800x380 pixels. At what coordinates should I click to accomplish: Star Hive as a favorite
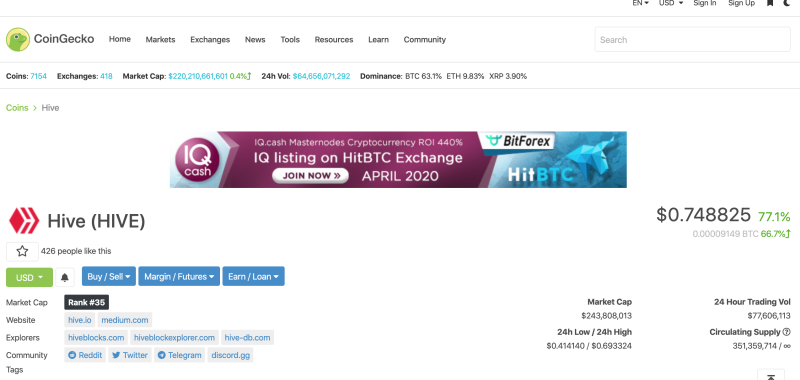click(x=22, y=251)
